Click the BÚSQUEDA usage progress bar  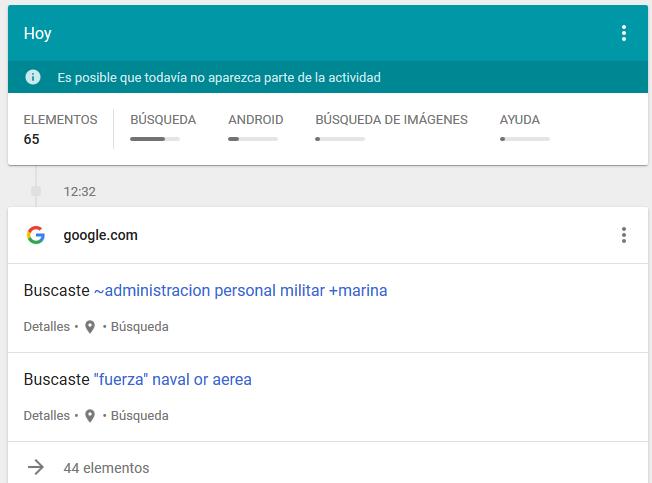tap(155, 139)
